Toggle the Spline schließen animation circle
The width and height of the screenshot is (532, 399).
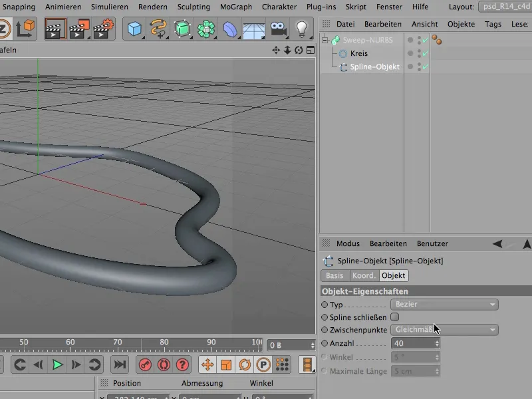[325, 317]
